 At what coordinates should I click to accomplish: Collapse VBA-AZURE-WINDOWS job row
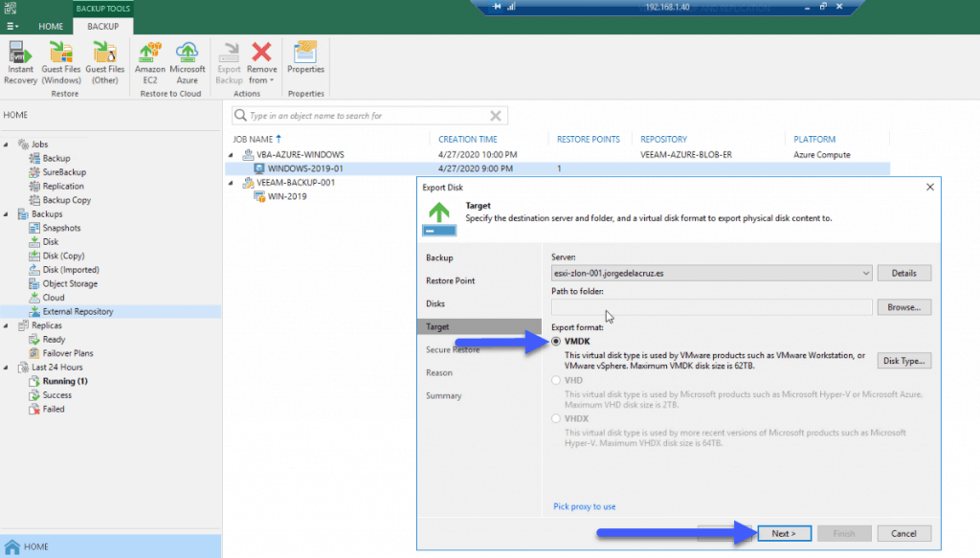(232, 155)
